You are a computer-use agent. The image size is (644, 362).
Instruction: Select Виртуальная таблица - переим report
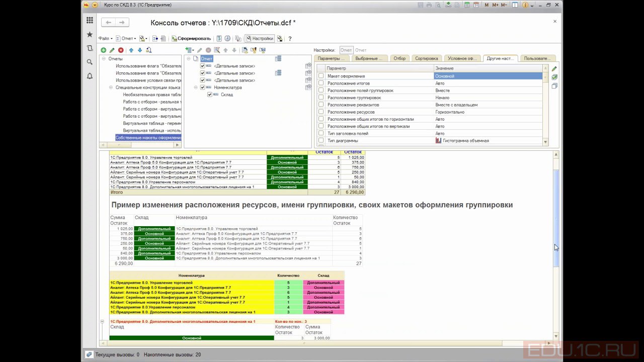152,123
